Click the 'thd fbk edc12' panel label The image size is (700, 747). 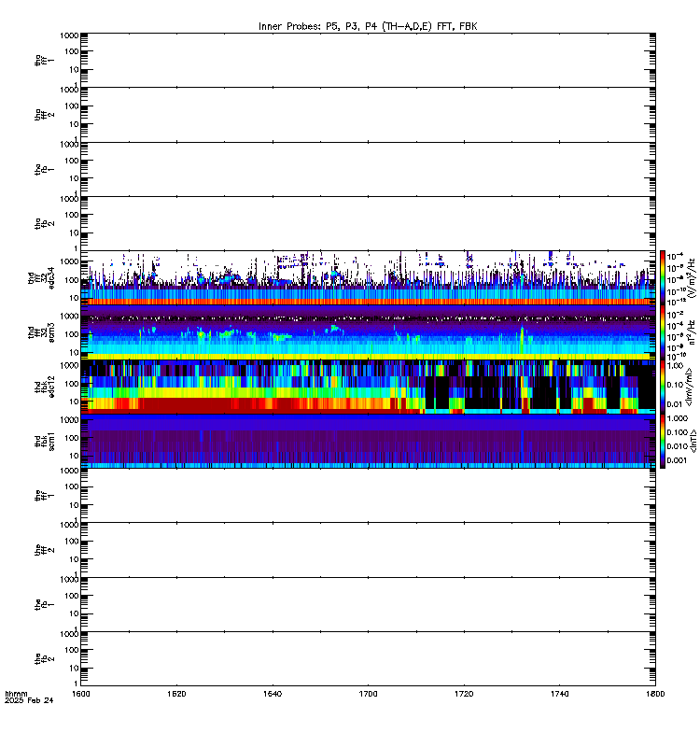[x=45, y=387]
